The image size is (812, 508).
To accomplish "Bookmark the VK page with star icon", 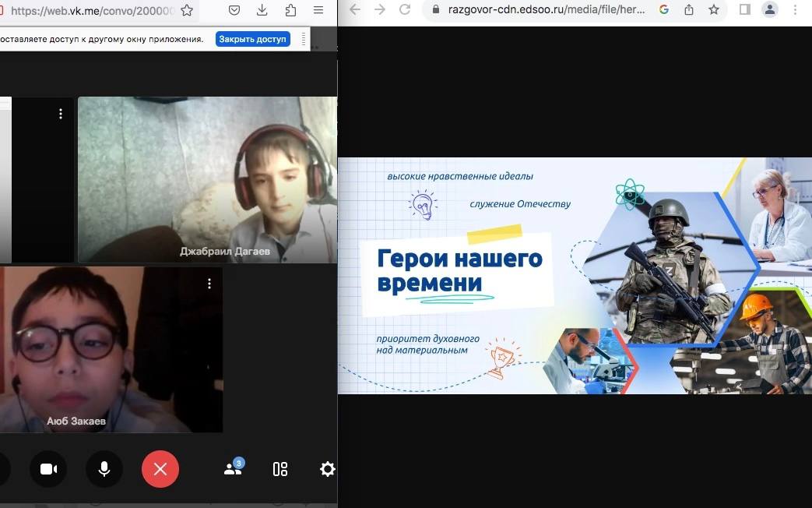I will [x=187, y=10].
